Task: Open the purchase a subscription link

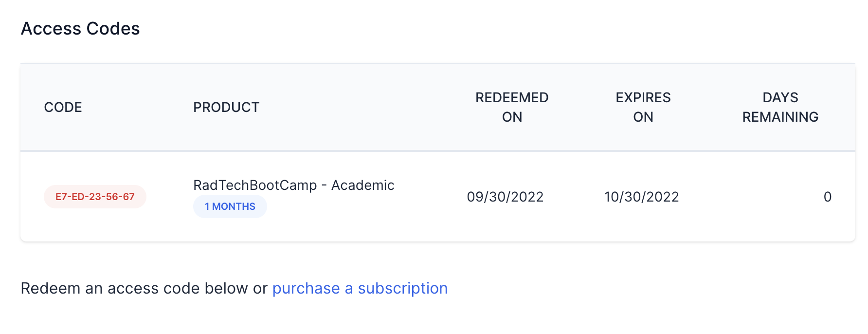Action: click(360, 288)
